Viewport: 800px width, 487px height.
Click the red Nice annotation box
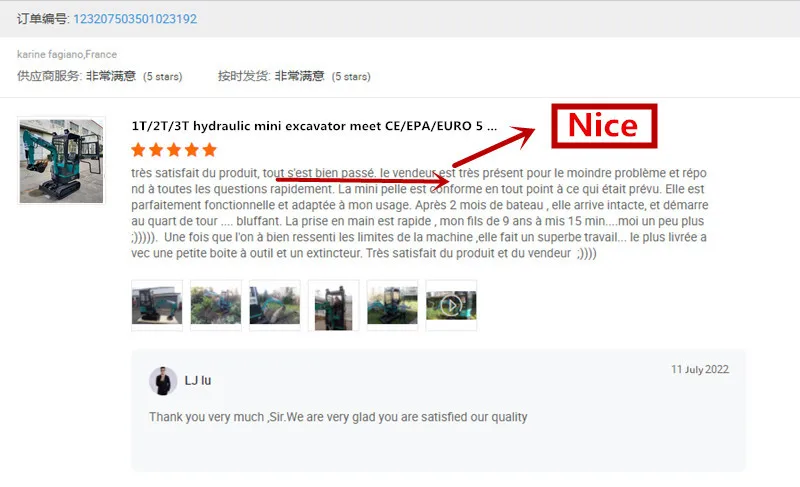pos(604,125)
